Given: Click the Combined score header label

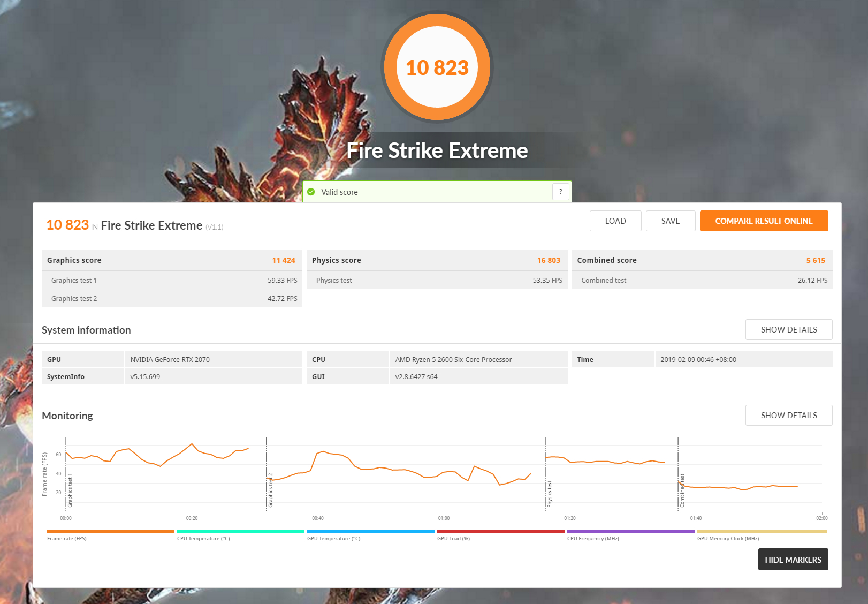Looking at the screenshot, I should pyautogui.click(x=607, y=260).
